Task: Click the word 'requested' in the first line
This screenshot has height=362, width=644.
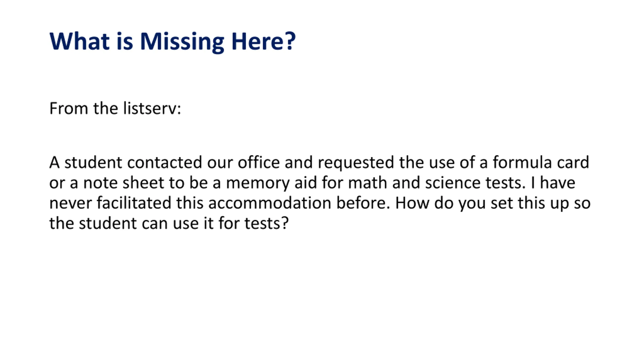Action: click(x=356, y=163)
